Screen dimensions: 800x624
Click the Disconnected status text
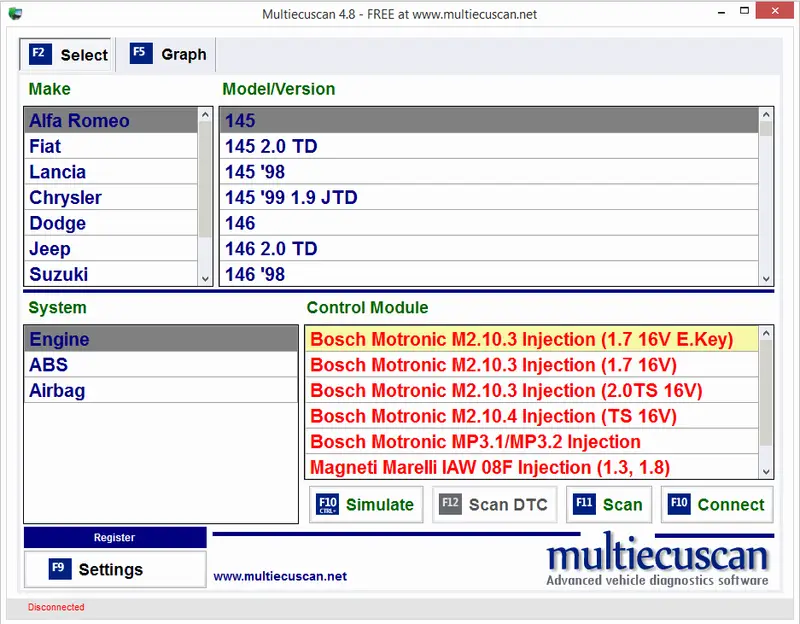click(56, 607)
